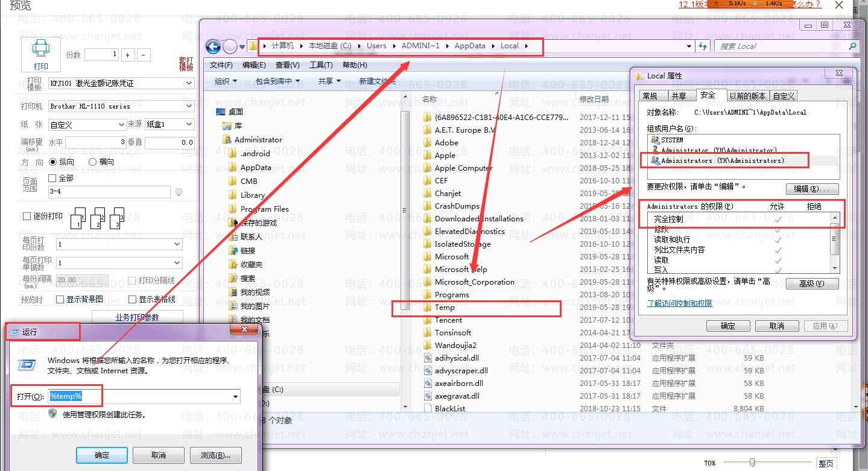Viewport: 868px width, 471px height.
Task: Open the 查看(V) menu
Action: [288, 65]
